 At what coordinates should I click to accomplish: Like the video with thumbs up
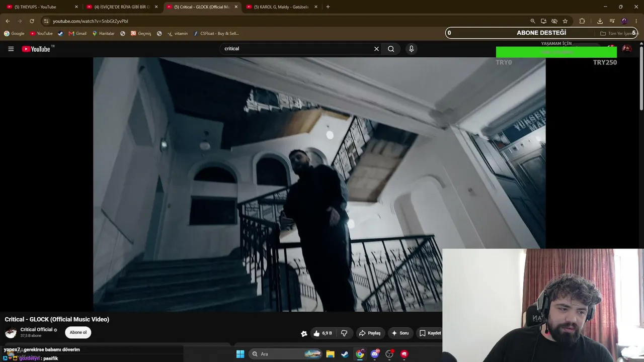pos(323,333)
